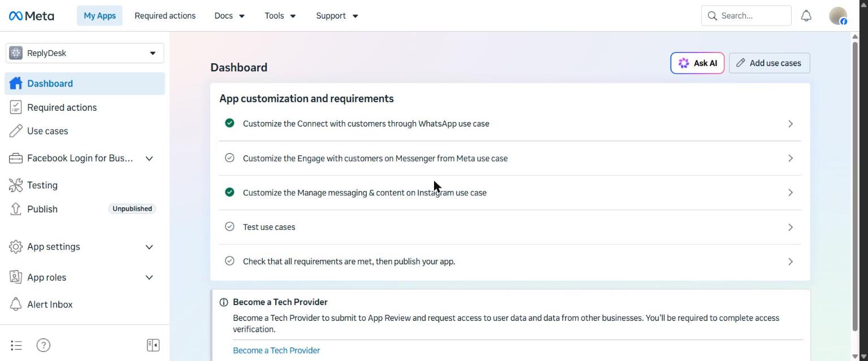
Task: Open WhatsApp use case row arrow
Action: [x=791, y=124]
